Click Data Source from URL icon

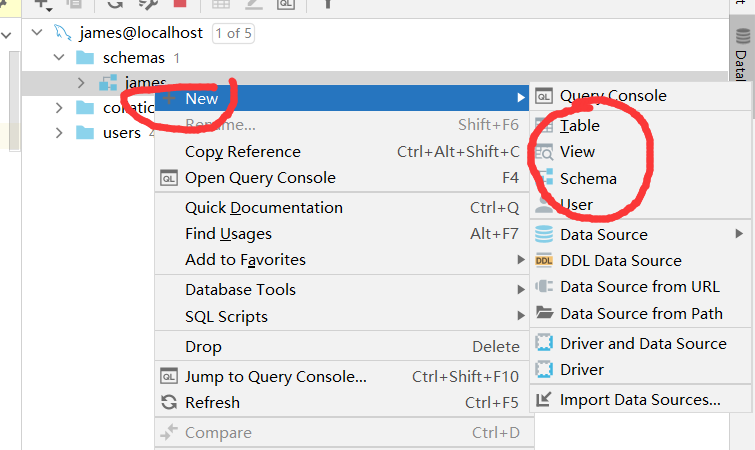pyautogui.click(x=544, y=286)
